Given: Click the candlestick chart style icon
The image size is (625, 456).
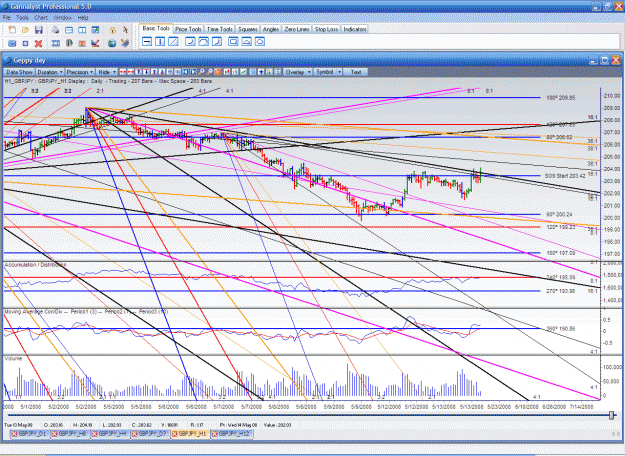Looking at the screenshot, I should click(x=227, y=72).
